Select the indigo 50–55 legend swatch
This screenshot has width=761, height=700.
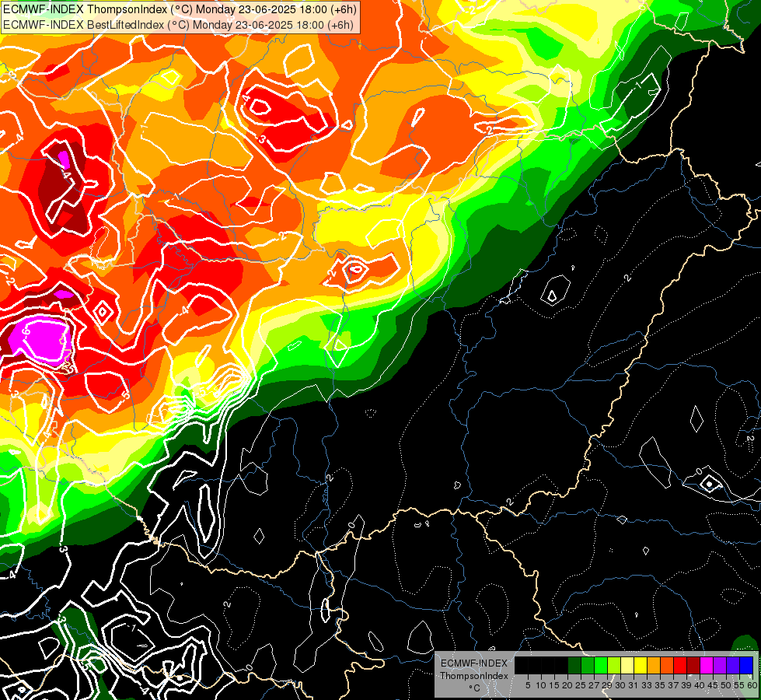tap(733, 665)
